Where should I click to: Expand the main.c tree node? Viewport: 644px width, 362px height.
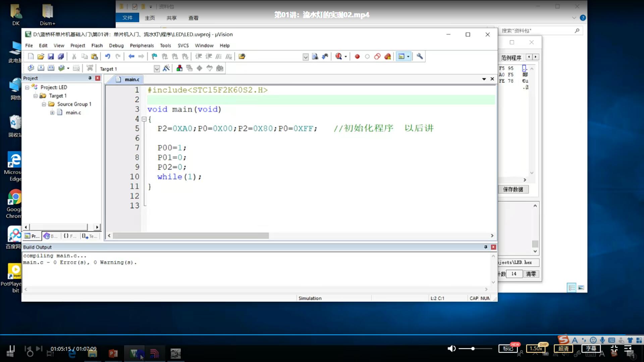coord(52,113)
